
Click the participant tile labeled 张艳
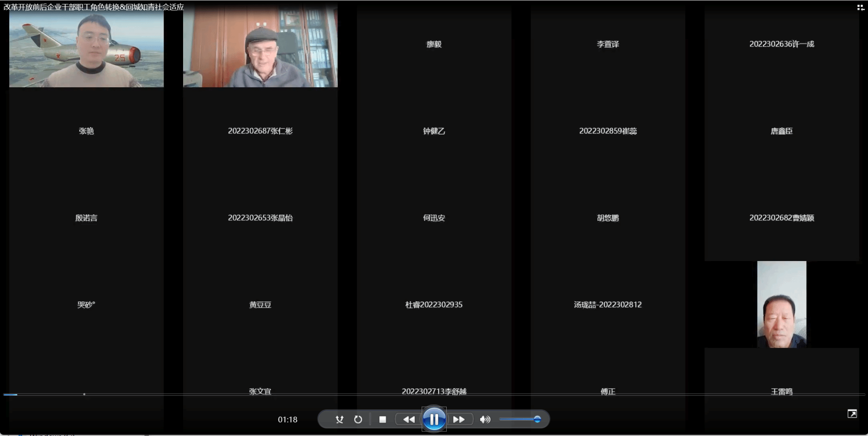click(86, 131)
